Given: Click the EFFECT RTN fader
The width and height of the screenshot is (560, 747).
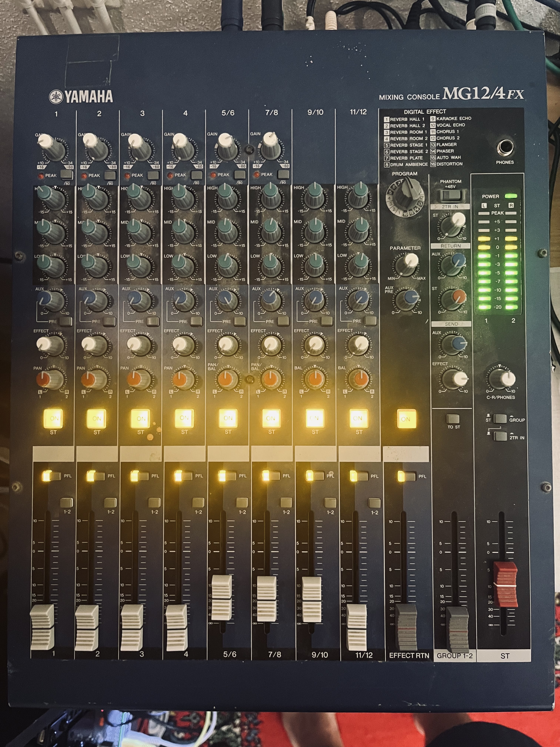Looking at the screenshot, I should [x=406, y=627].
